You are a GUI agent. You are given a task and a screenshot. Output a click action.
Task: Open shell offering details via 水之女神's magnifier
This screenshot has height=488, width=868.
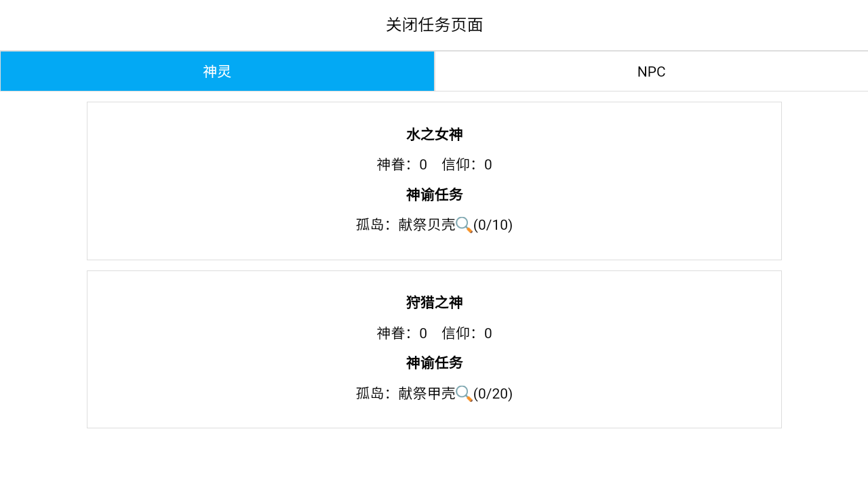coord(464,225)
